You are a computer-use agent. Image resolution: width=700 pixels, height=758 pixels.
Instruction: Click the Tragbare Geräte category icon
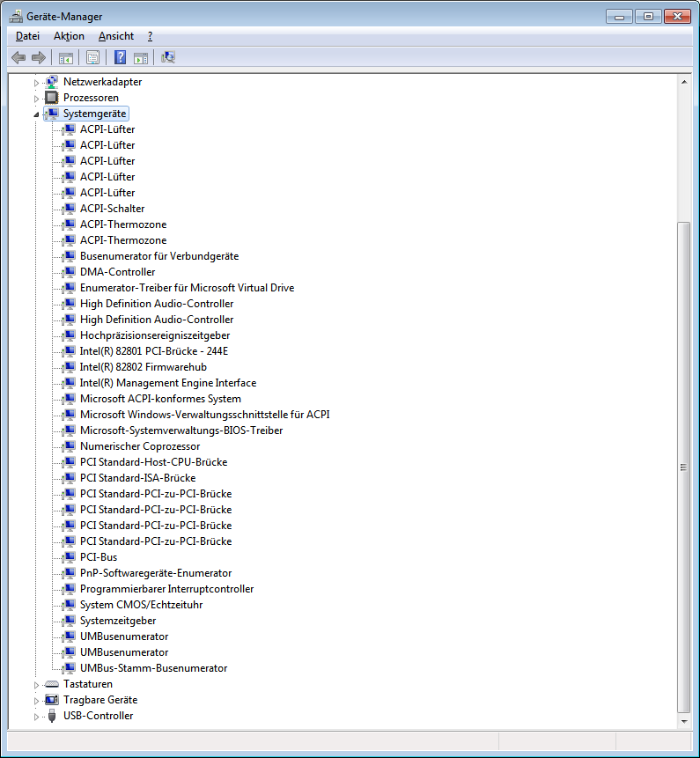tap(52, 700)
